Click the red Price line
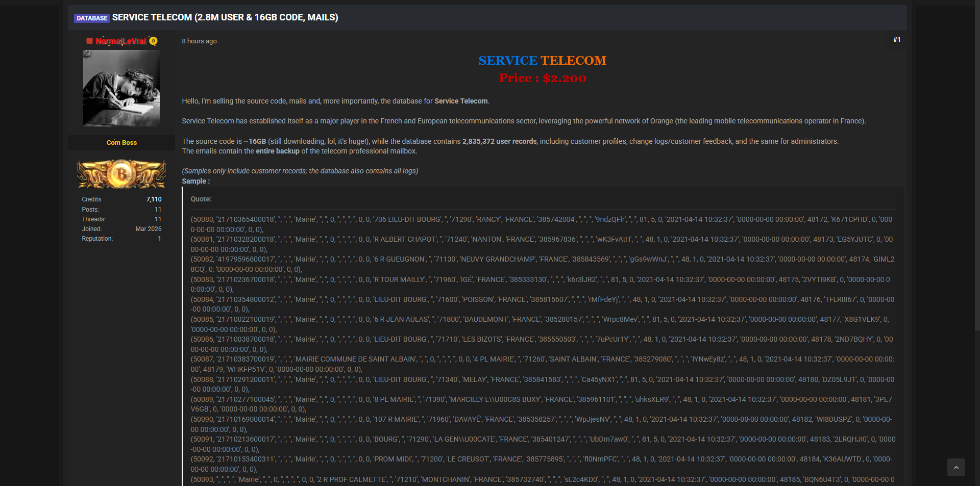The height and width of the screenshot is (486, 980). pyautogui.click(x=542, y=78)
